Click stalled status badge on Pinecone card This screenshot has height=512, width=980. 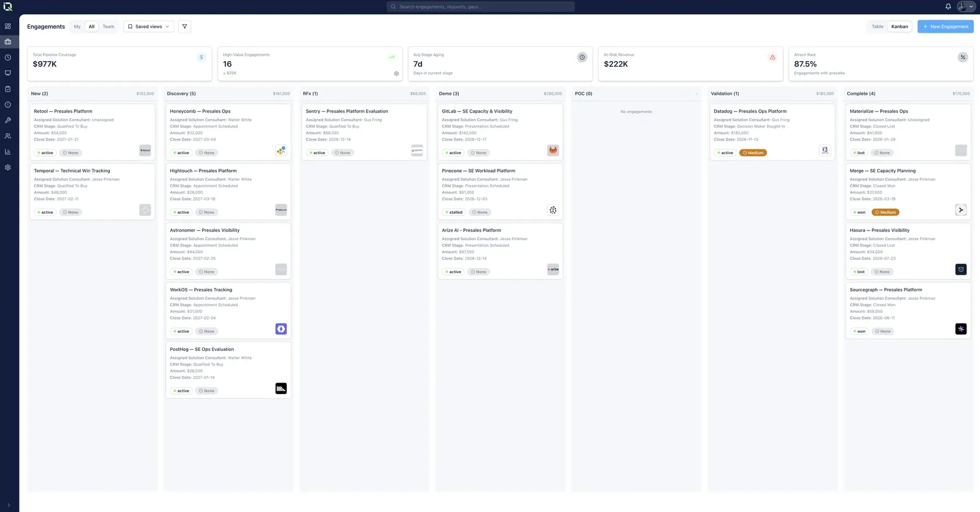coord(454,213)
